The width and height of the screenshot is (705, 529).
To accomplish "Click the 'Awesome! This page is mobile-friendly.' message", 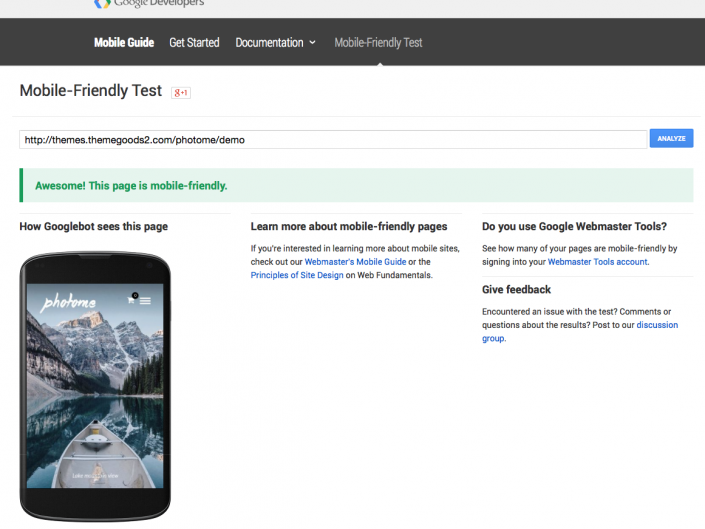I will tap(131, 186).
